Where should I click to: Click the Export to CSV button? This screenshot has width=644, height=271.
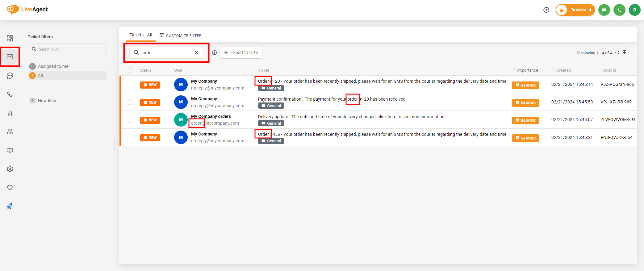pyautogui.click(x=241, y=53)
